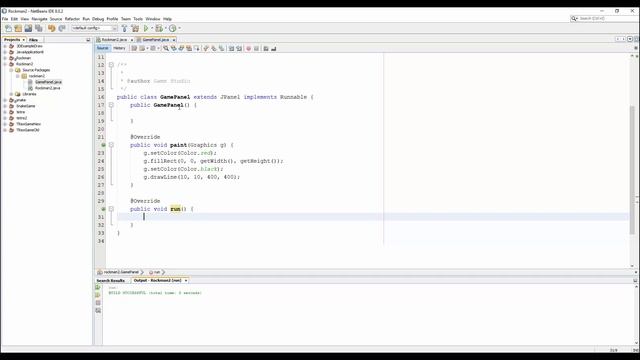Screen dimensions: 640x360
Task: Click the Build Project hammer icon
Action: tap(124, 28)
